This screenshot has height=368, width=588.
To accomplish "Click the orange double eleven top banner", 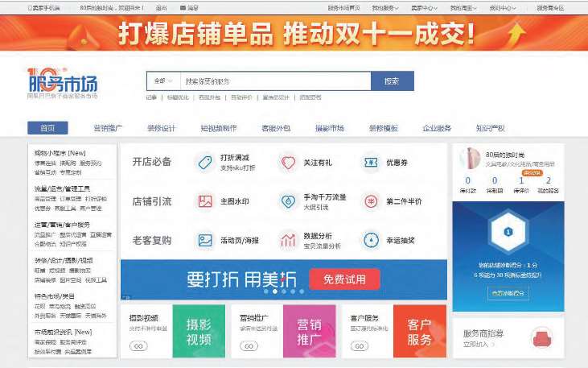I will [x=294, y=33].
